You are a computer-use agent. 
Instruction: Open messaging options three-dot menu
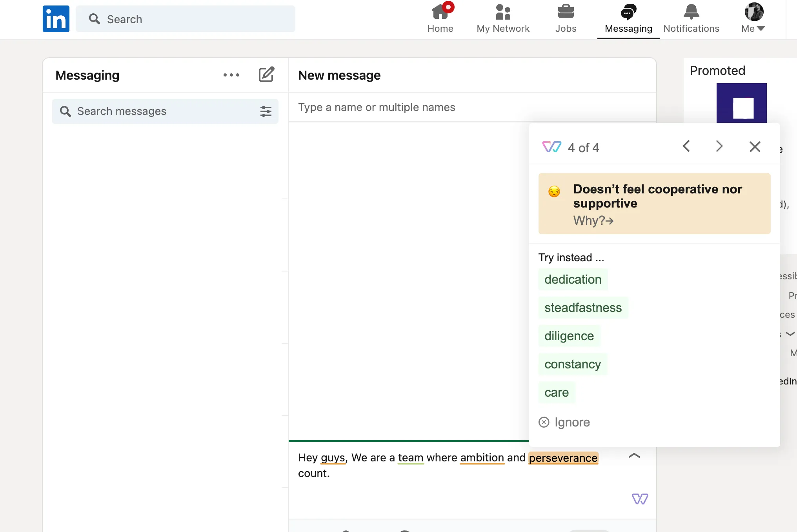coord(231,75)
